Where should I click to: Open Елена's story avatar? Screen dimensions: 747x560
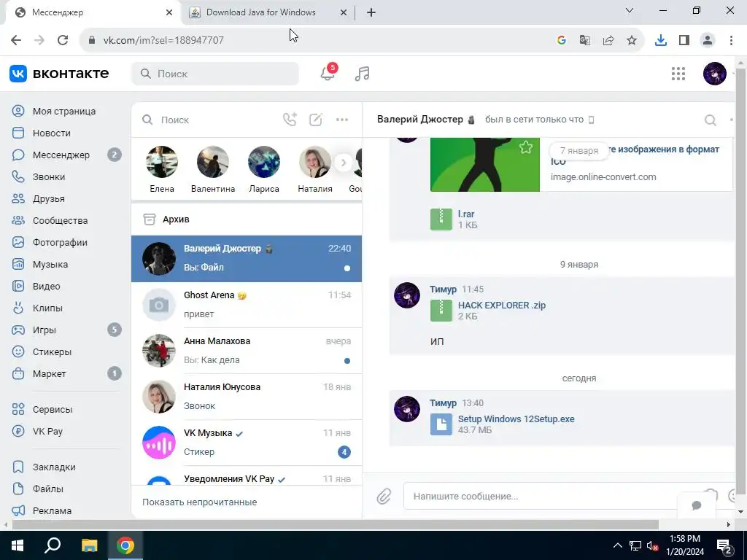[162, 163]
